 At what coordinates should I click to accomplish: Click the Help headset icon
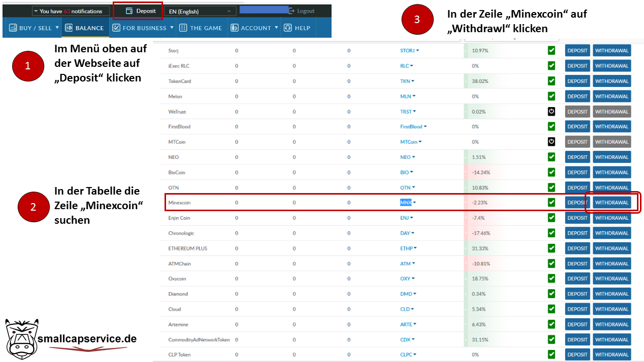(288, 28)
